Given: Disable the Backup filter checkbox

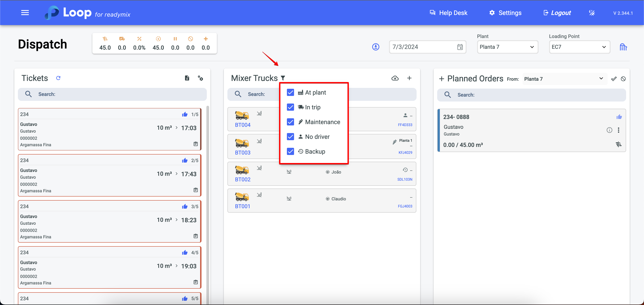Looking at the screenshot, I should click(290, 152).
